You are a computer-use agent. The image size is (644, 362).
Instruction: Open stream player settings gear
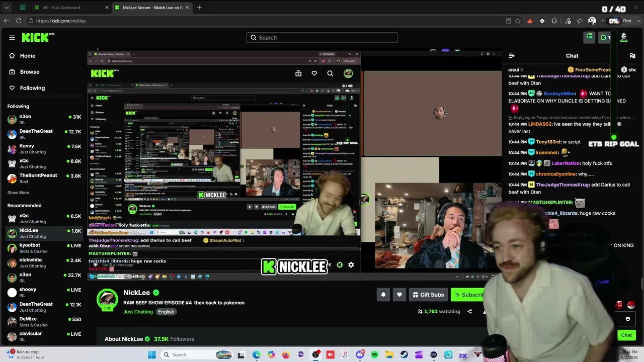pos(351,265)
